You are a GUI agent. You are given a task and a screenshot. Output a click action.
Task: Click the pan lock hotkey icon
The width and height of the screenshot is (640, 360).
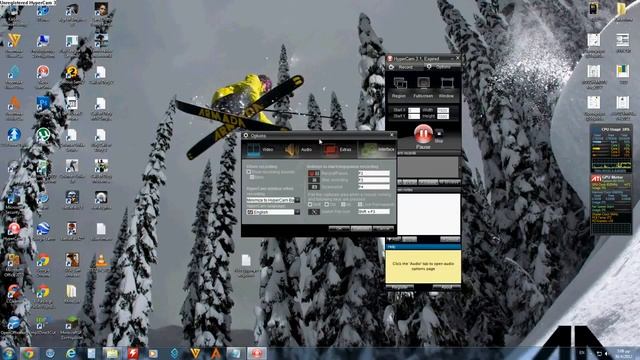pos(313,212)
